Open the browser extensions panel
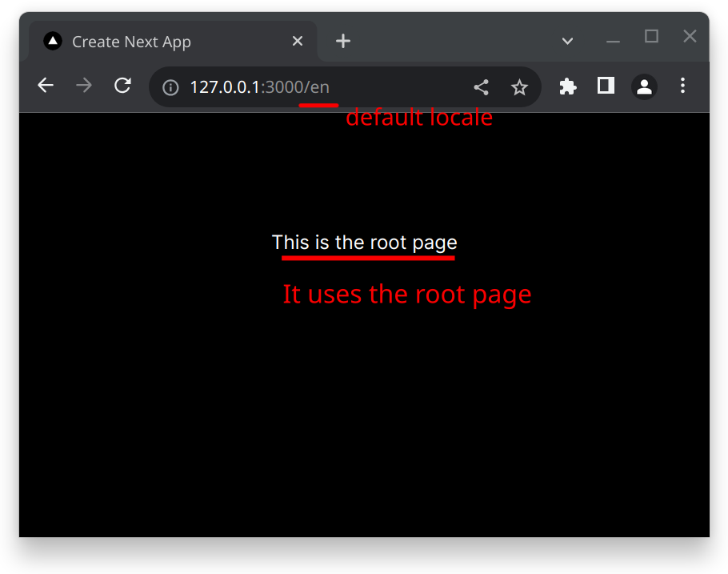This screenshot has height=574, width=728. pos(567,86)
